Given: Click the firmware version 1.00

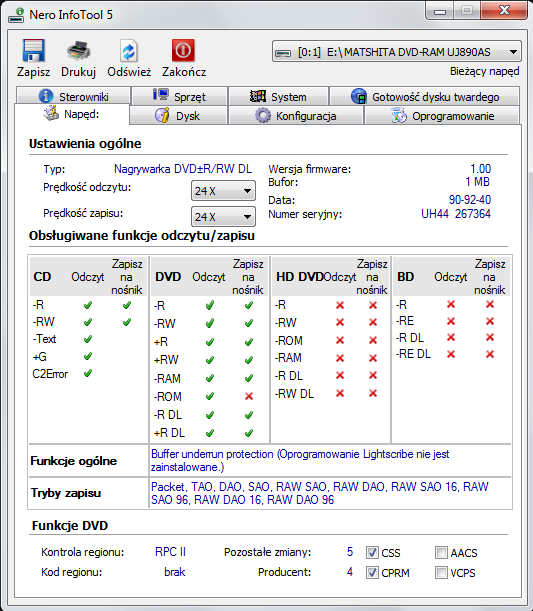Looking at the screenshot, I should [480, 169].
